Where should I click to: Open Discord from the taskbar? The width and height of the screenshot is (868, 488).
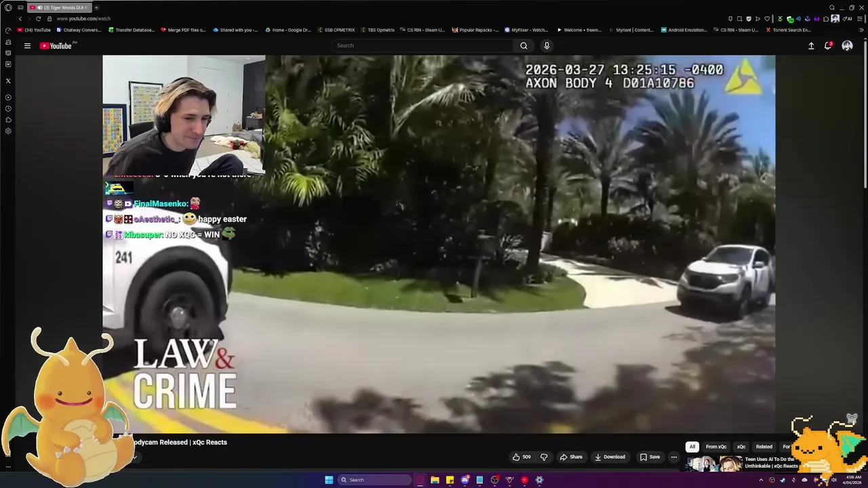(465, 480)
